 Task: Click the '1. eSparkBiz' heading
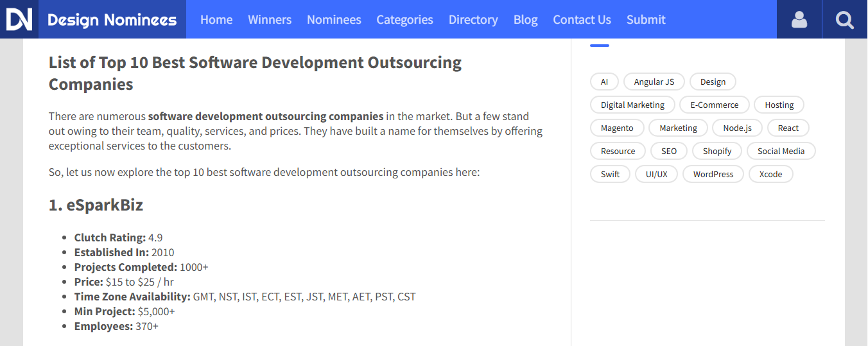[96, 205]
